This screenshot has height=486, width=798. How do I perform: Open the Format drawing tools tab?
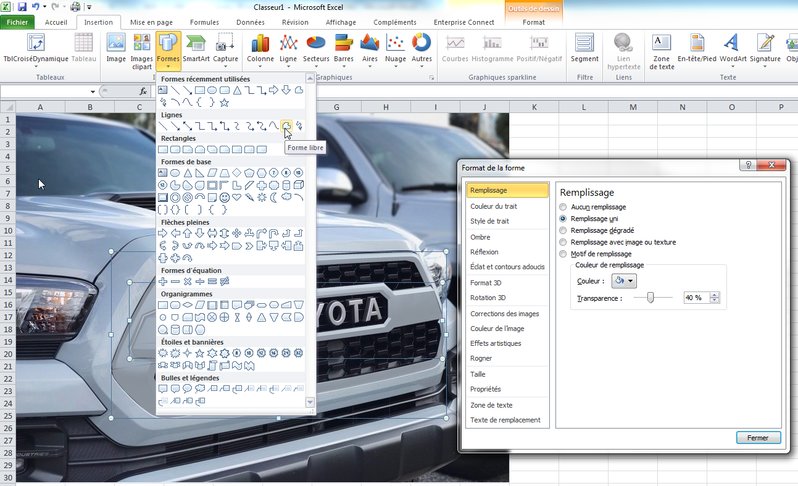pyautogui.click(x=533, y=22)
